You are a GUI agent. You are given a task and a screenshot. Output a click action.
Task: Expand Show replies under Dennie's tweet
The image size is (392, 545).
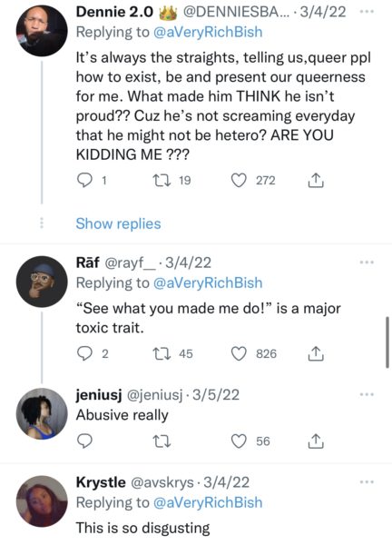[118, 223]
